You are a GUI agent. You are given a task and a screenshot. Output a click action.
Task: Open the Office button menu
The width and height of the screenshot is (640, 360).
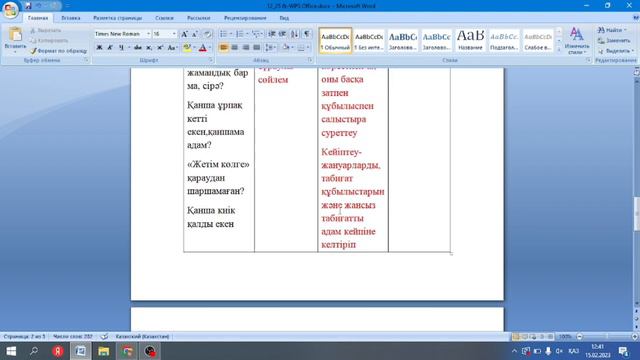pos(10,10)
